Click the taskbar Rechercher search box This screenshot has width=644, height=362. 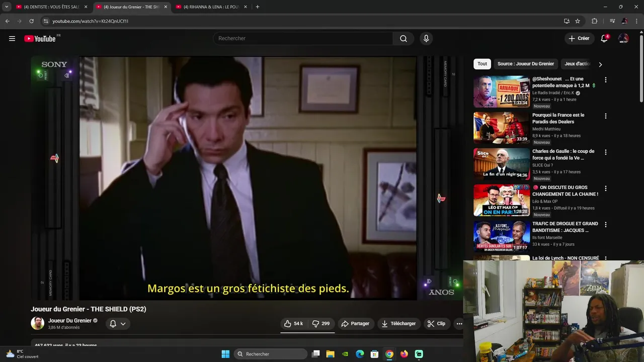[x=271, y=354]
